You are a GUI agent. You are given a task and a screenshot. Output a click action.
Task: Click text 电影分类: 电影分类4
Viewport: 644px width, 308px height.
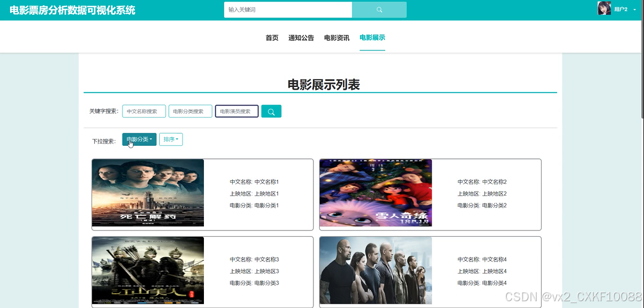482,283
